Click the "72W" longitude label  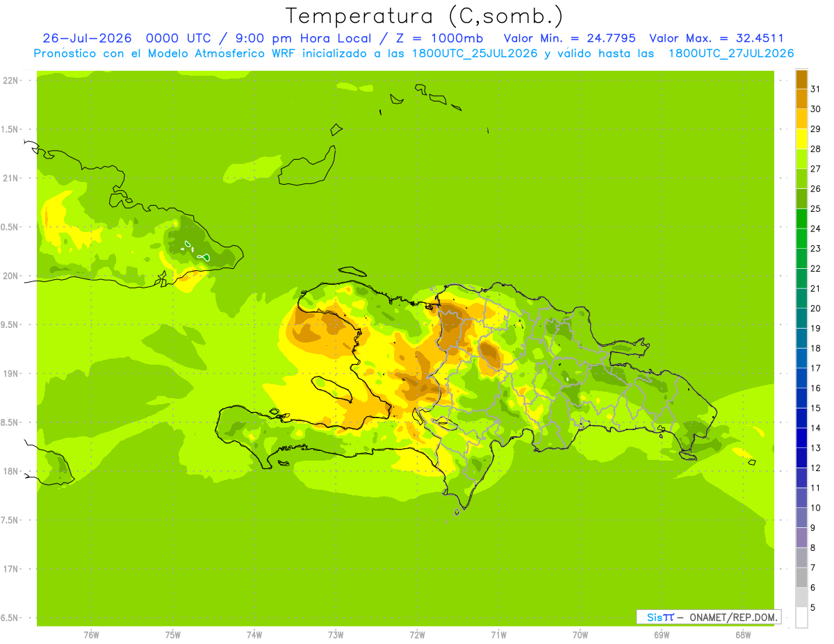tap(418, 635)
